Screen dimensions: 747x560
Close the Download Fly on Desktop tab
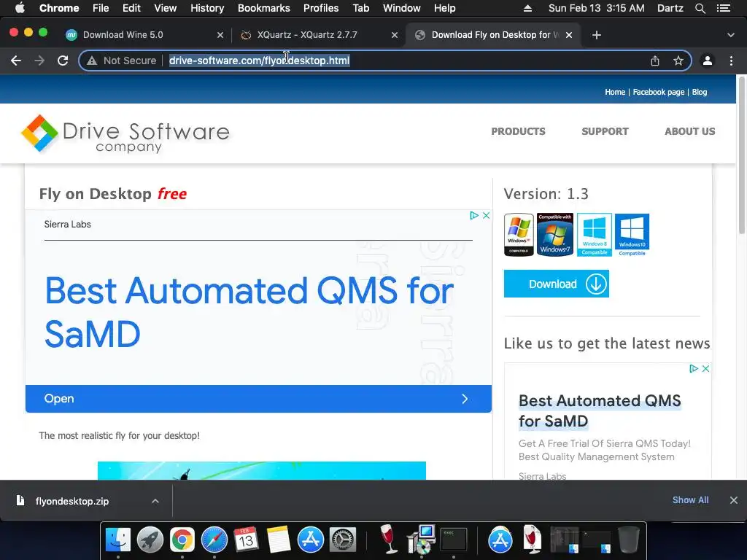coord(569,35)
